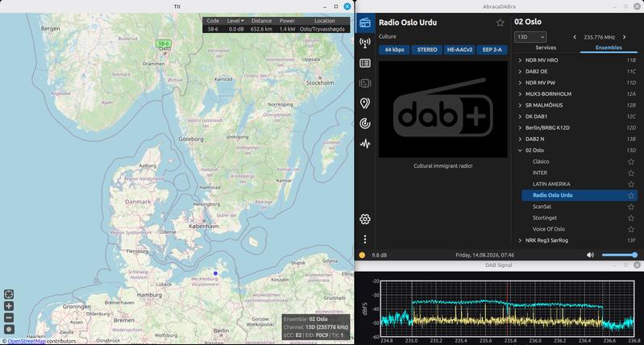Toggle favorite star for INTER
This screenshot has height=345, width=644.
click(x=631, y=173)
